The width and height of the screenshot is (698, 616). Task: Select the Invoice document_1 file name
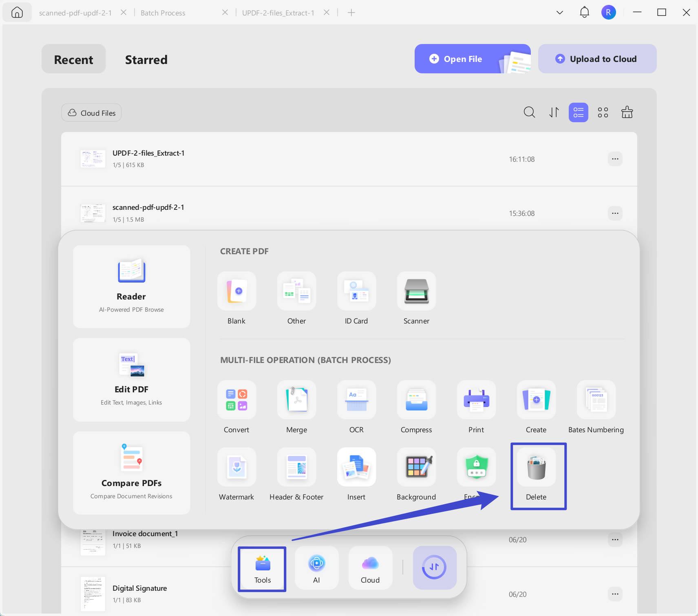pos(145,534)
